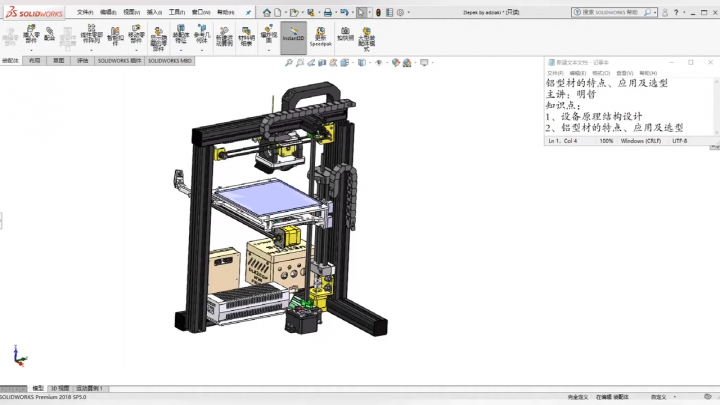Click Bill of Materials (材料明细表) tool
This screenshot has width=720, height=405.
tap(247, 37)
